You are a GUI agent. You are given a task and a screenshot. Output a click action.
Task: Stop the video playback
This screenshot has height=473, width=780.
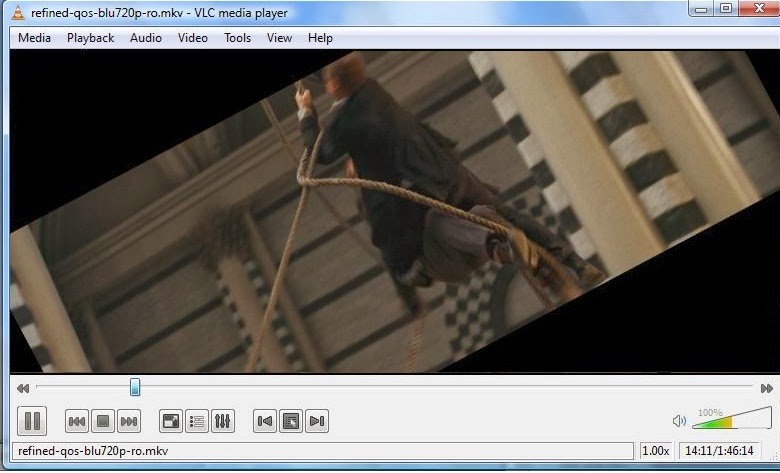pos(103,421)
